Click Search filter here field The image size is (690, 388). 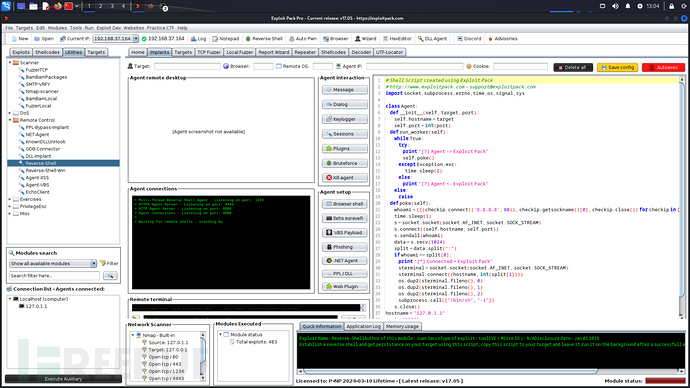[x=55, y=276]
